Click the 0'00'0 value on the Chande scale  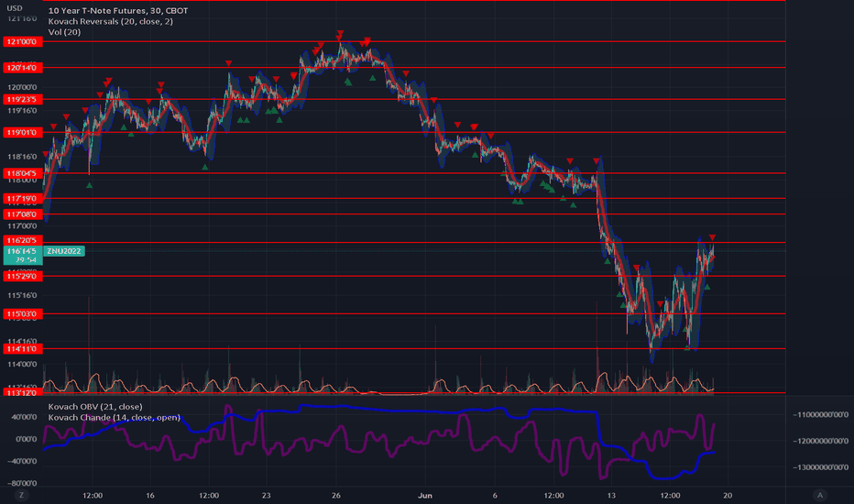[x=27, y=439]
